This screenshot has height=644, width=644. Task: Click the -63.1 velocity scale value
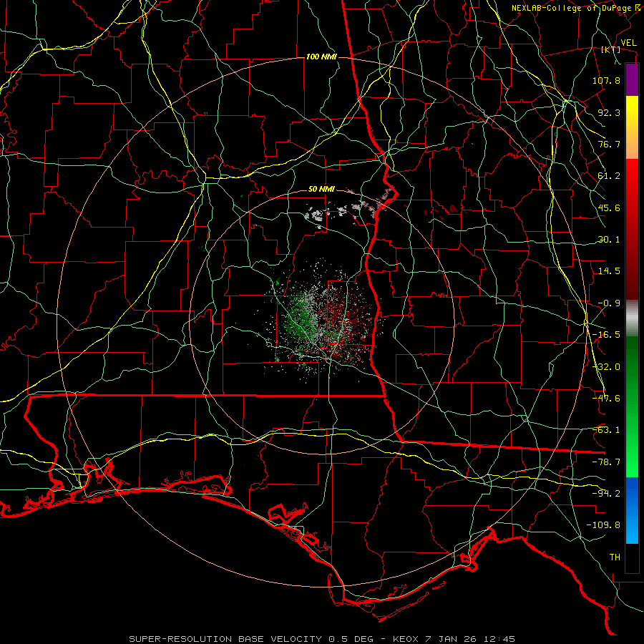click(x=606, y=430)
